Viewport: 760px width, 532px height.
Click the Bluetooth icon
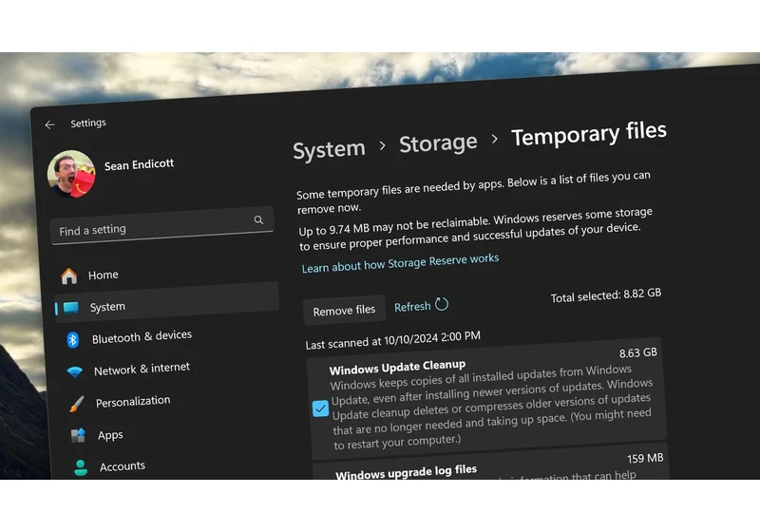coord(73,340)
